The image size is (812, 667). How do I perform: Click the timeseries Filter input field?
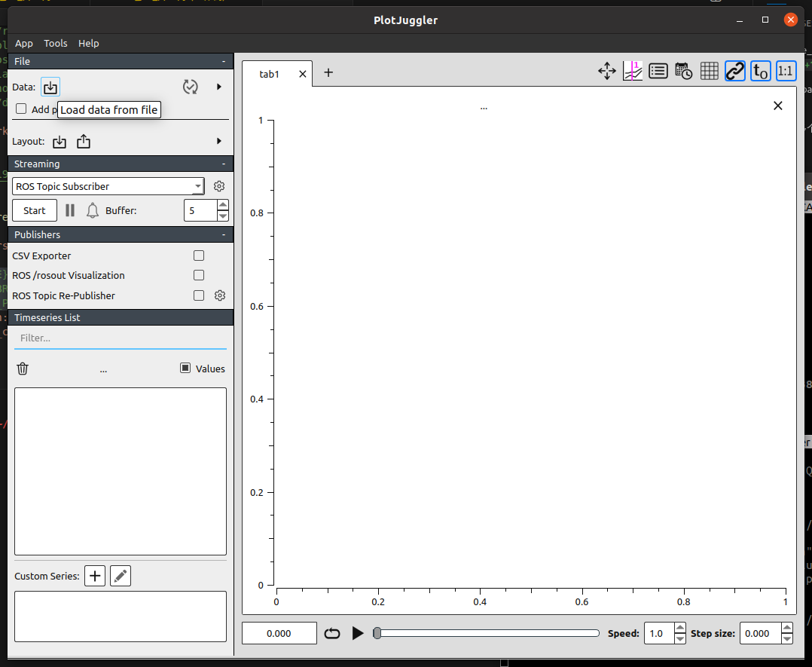point(121,338)
